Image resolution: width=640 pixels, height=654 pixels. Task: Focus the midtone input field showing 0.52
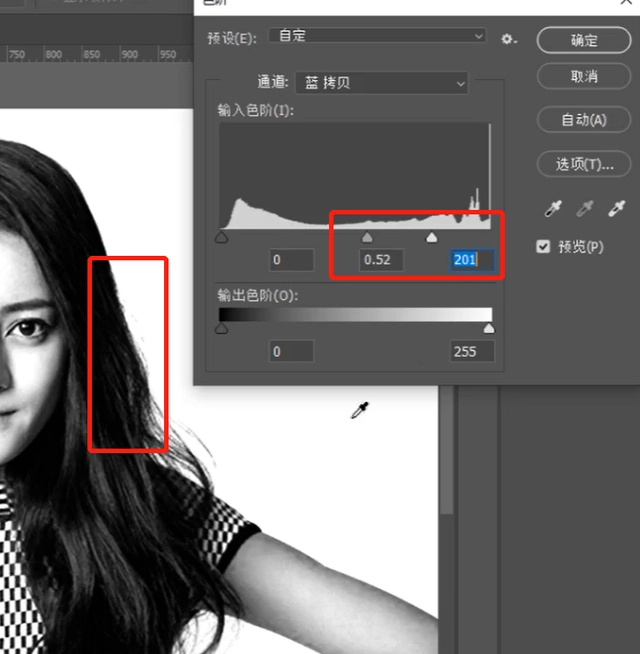click(381, 260)
